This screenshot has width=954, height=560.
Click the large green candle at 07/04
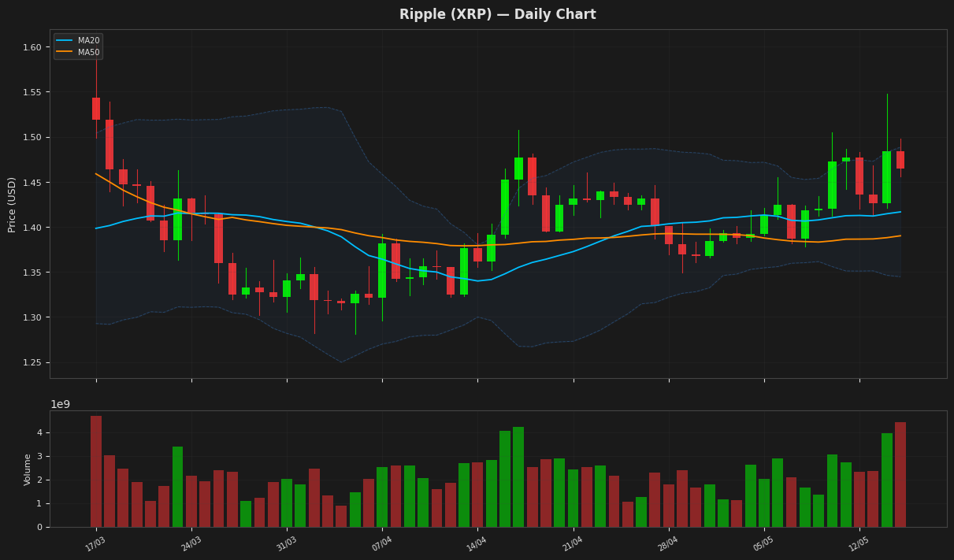pos(382,270)
